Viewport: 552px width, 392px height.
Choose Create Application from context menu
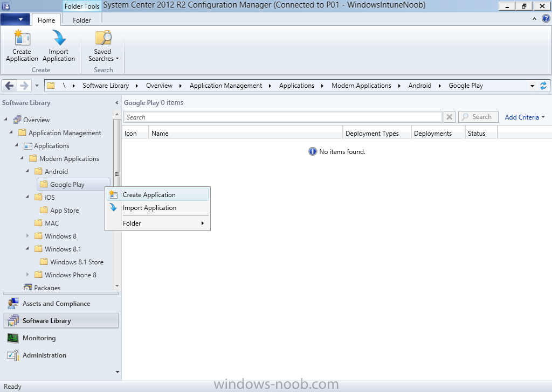(x=158, y=195)
